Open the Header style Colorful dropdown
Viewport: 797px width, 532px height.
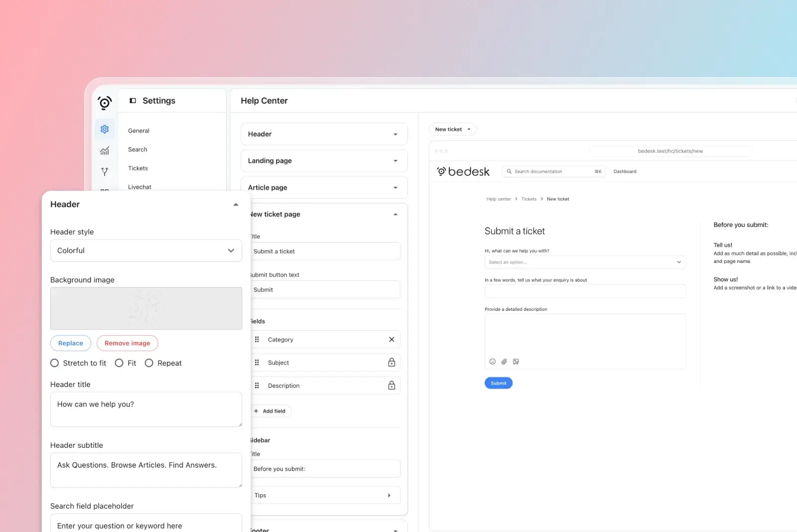pos(146,251)
